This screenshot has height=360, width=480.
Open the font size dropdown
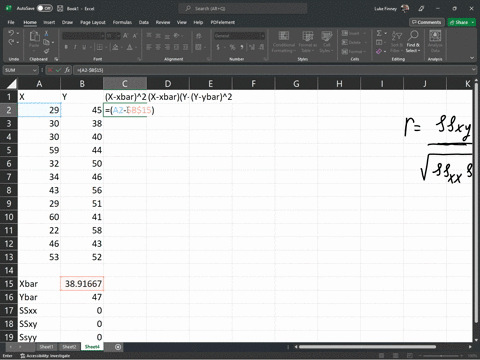[x=119, y=36]
